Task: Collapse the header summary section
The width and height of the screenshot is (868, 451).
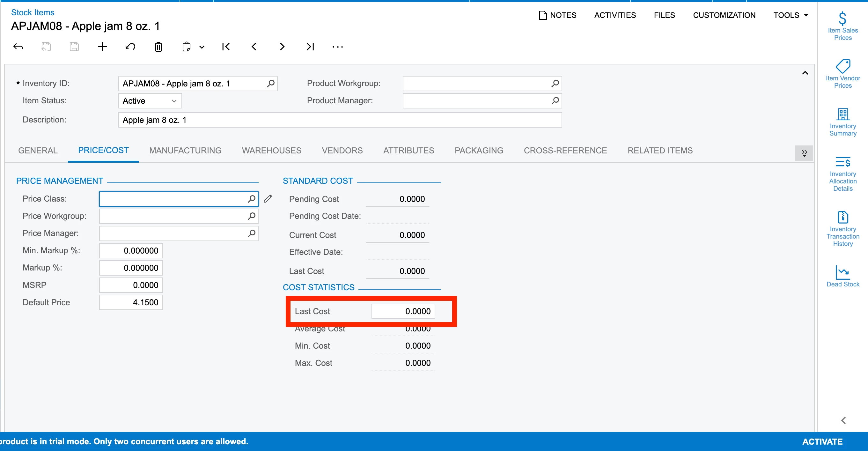Action: 805,73
